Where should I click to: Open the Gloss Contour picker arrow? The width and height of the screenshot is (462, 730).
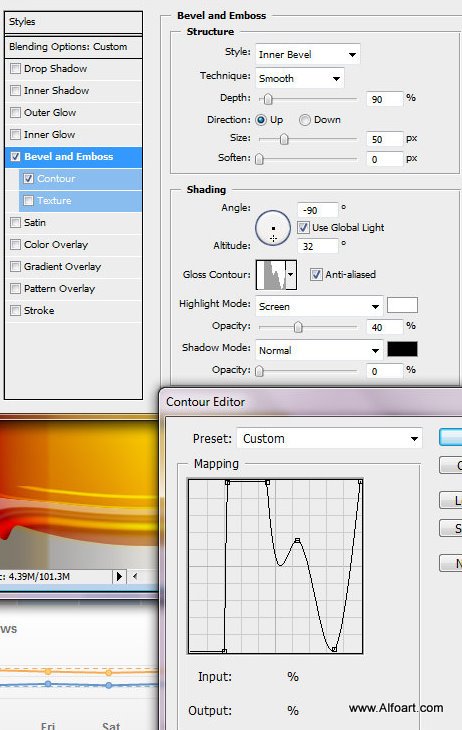(x=291, y=275)
